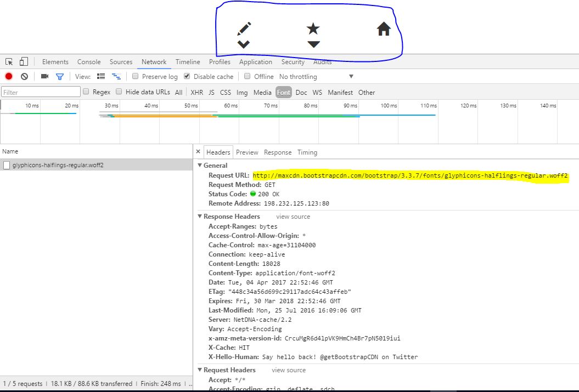Open the Timing tab for request
This screenshot has height=392, width=579.
(x=307, y=152)
